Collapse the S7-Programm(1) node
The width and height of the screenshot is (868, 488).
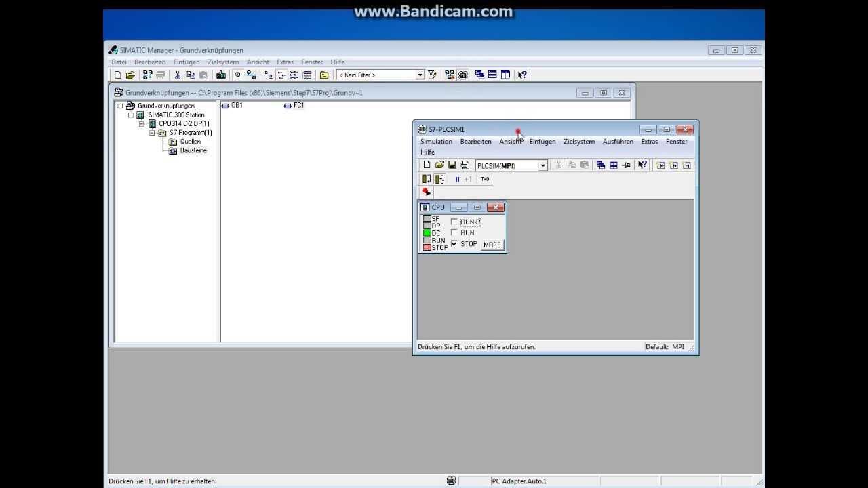[152, 133]
